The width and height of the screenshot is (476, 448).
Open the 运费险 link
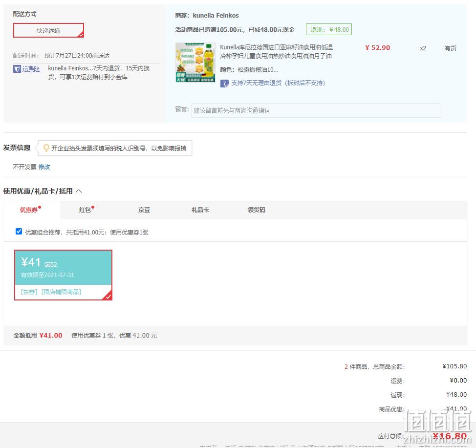31,69
